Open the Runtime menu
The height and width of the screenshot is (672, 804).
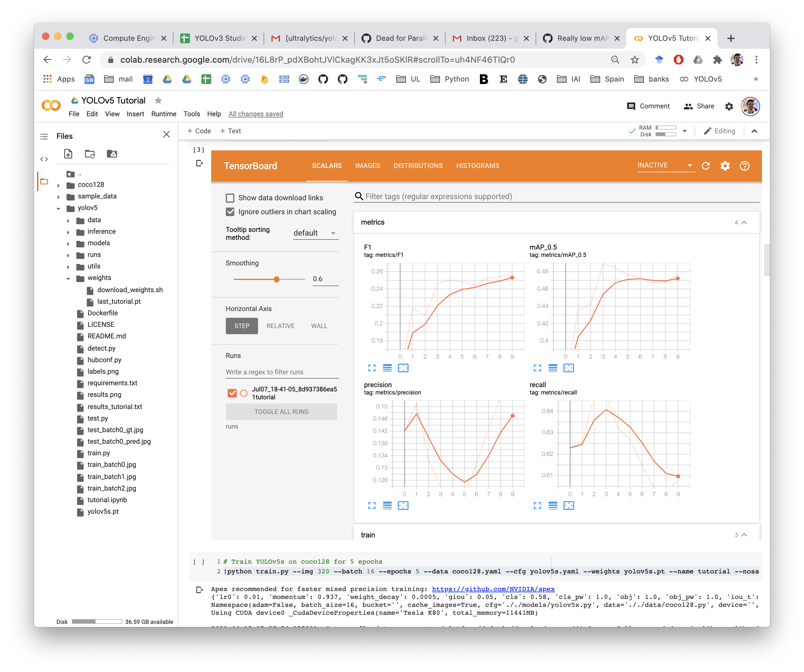(163, 114)
